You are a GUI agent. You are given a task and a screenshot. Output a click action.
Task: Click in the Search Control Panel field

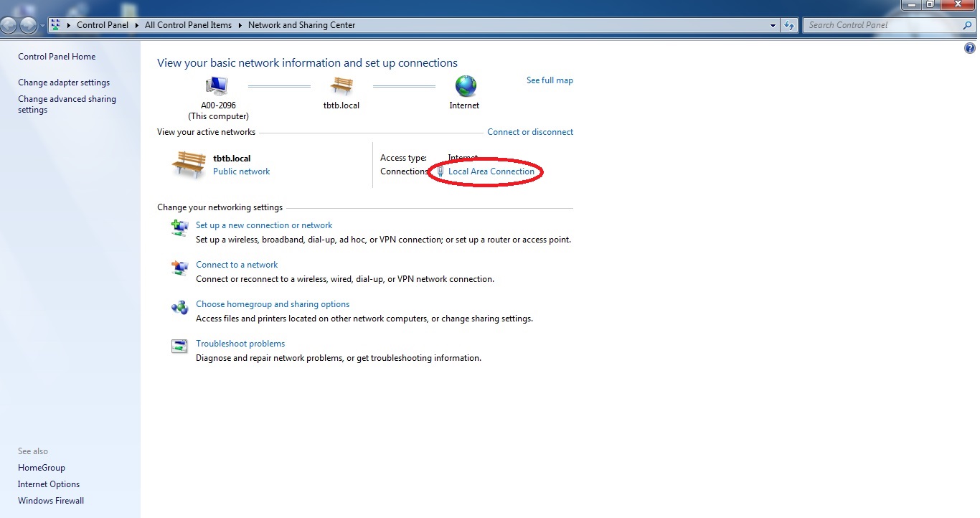point(881,25)
